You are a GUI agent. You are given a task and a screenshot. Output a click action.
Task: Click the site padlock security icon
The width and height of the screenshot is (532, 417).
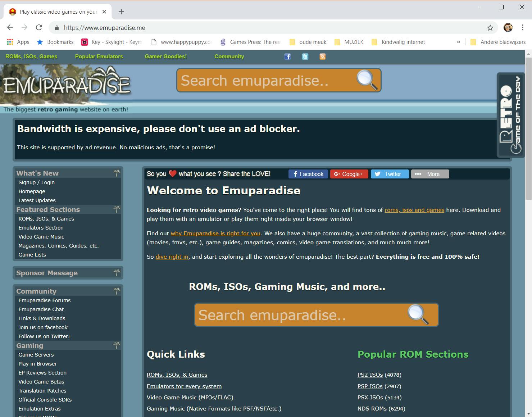(x=56, y=28)
